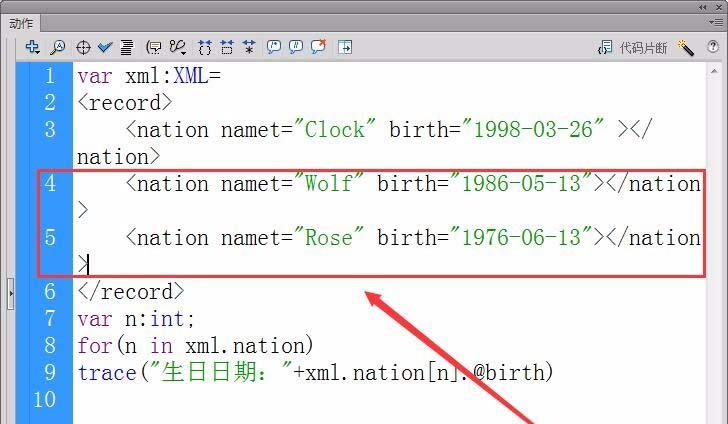Click the "1998-03-26" birth value

click(533, 130)
